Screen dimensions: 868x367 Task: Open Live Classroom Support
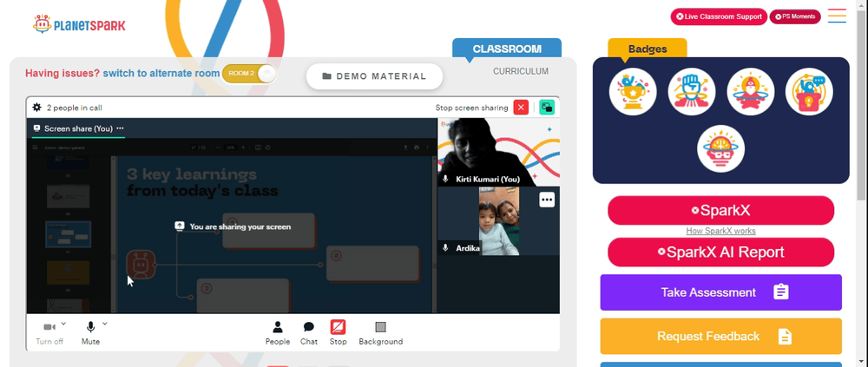[x=719, y=16]
